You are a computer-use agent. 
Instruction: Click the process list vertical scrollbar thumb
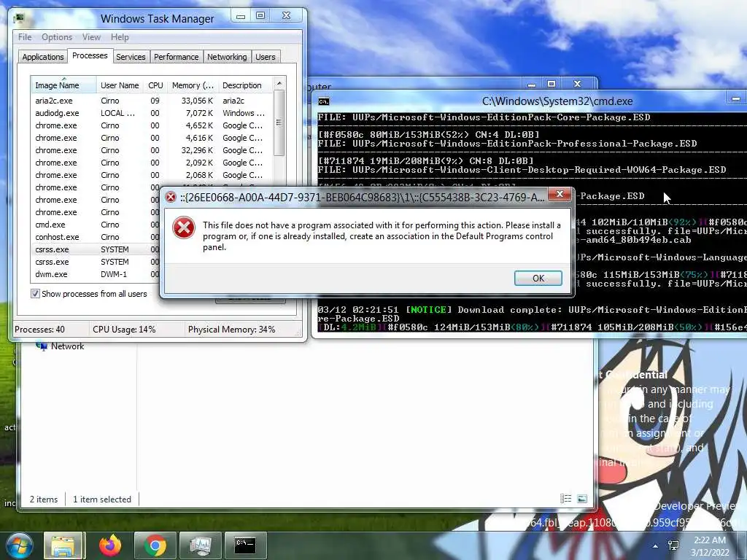pyautogui.click(x=279, y=122)
